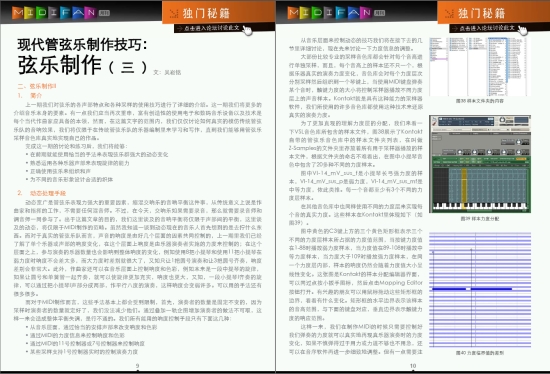The image size is (550, 374).
Task: Select the 独门秘籍 orange tab on left page
Action: pyautogui.click(x=218, y=13)
